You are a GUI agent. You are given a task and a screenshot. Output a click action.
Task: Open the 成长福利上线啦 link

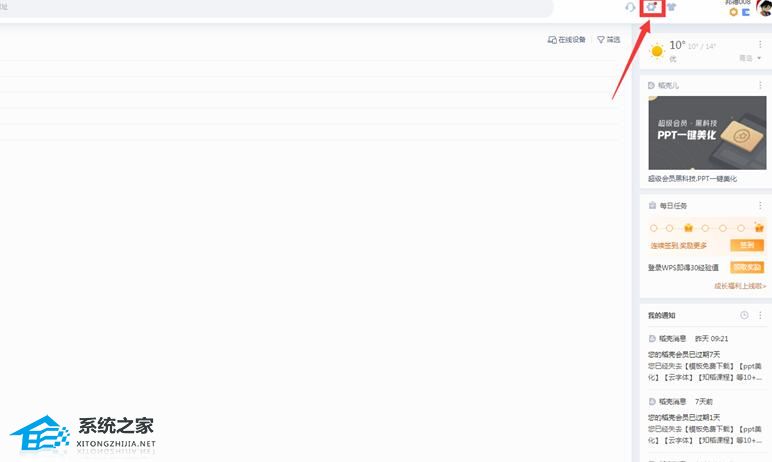(x=740, y=286)
